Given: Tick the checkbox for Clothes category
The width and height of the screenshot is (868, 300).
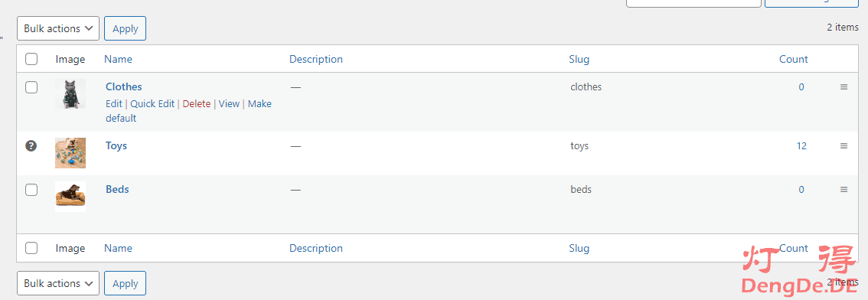Looking at the screenshot, I should pos(31,87).
